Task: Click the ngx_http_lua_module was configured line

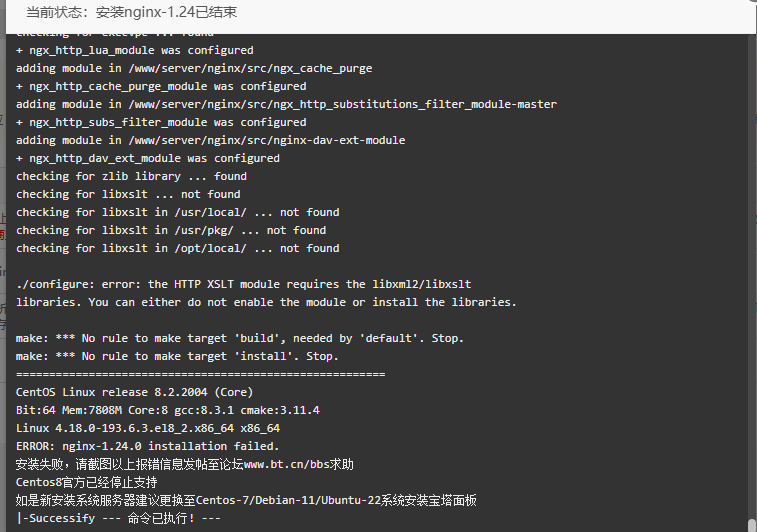Action: (134, 50)
